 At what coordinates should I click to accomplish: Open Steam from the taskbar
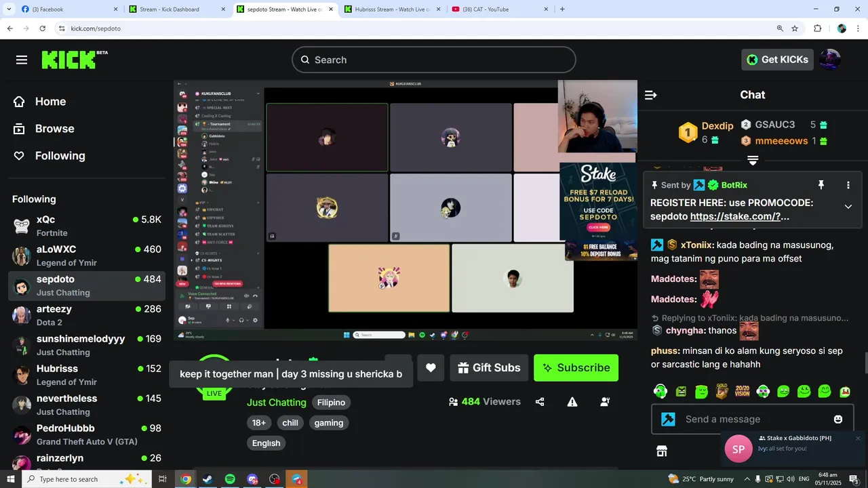tap(208, 479)
